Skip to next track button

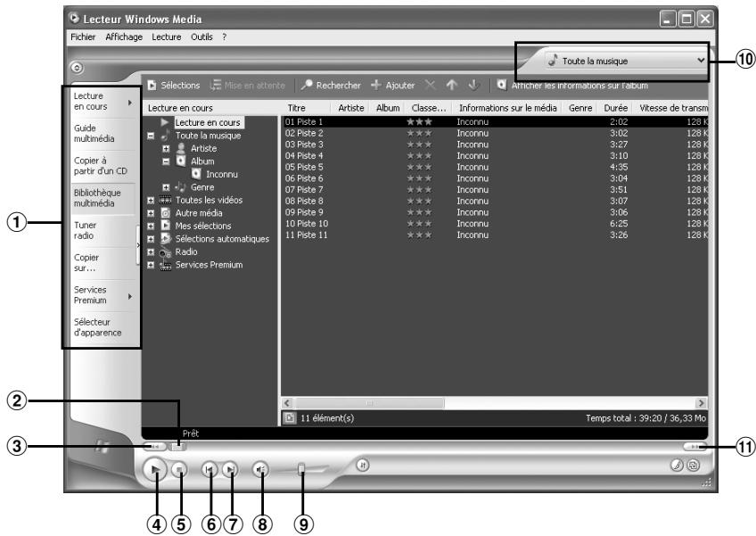[x=231, y=469]
